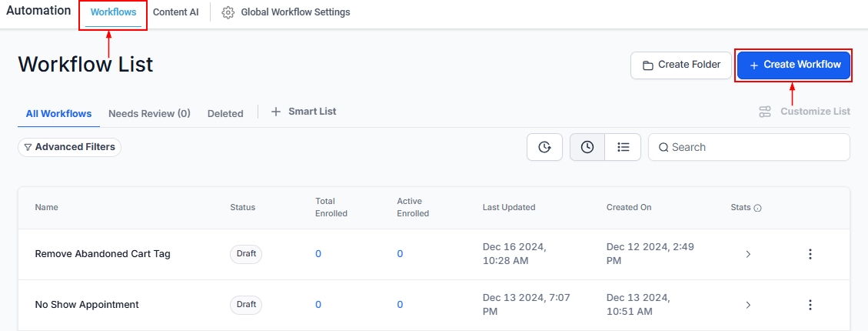Screen dimensions: 868x331
Task: Click the Stats info icon in the header
Action: tap(758, 208)
